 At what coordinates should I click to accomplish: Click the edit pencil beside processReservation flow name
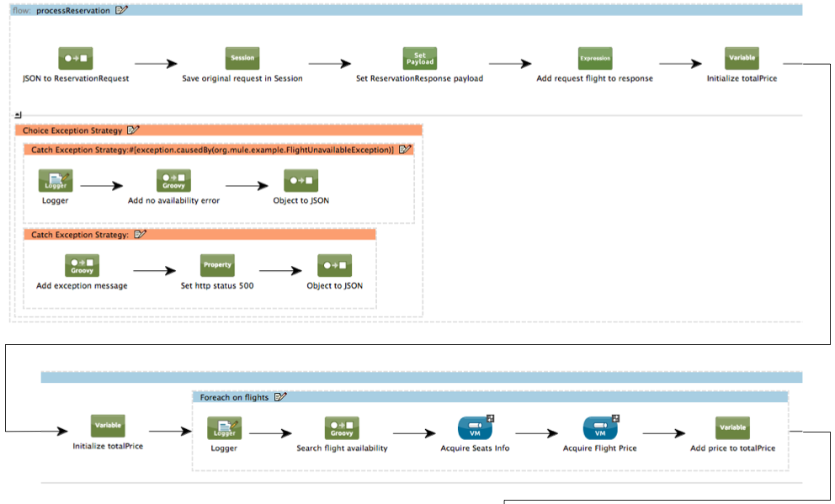120,10
